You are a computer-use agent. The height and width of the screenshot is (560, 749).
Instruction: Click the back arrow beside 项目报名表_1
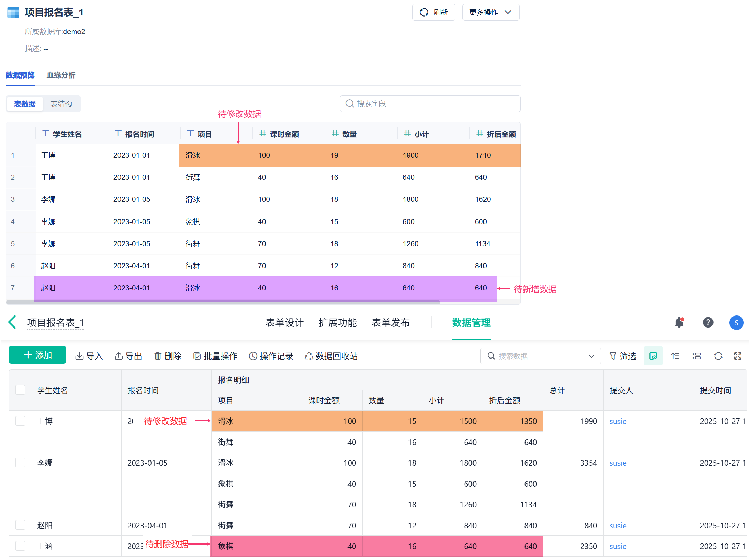pyautogui.click(x=12, y=323)
